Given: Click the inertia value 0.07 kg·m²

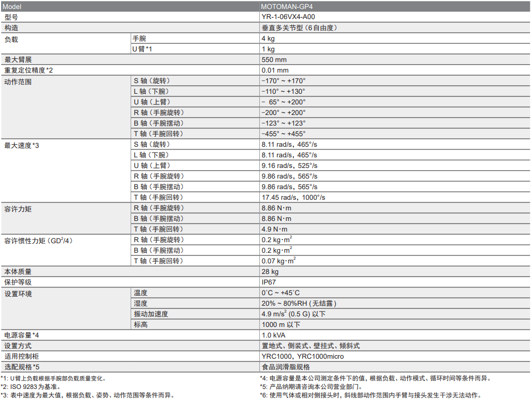Looking at the screenshot, I should 278,261.
